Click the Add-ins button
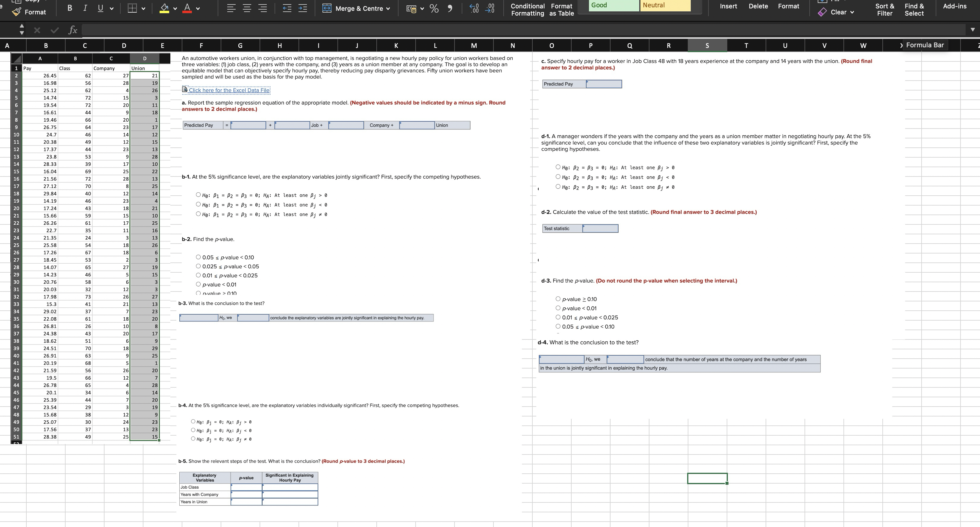Screen dimensions: 980x527 pos(955,6)
